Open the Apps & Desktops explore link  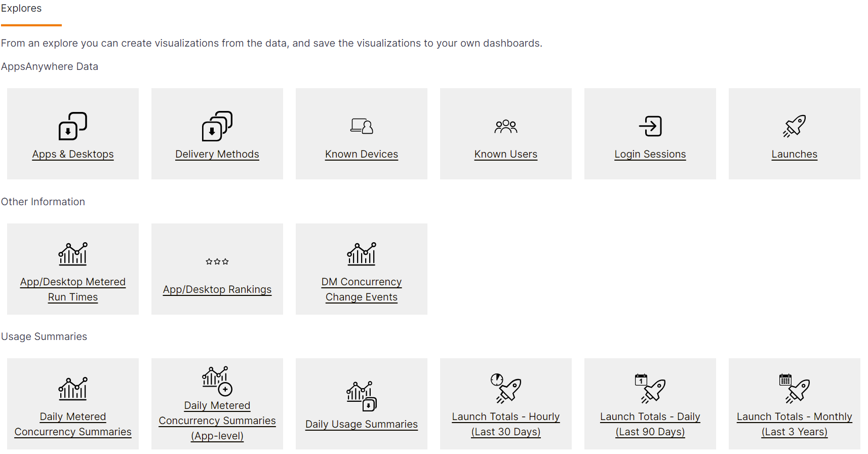[x=73, y=154]
